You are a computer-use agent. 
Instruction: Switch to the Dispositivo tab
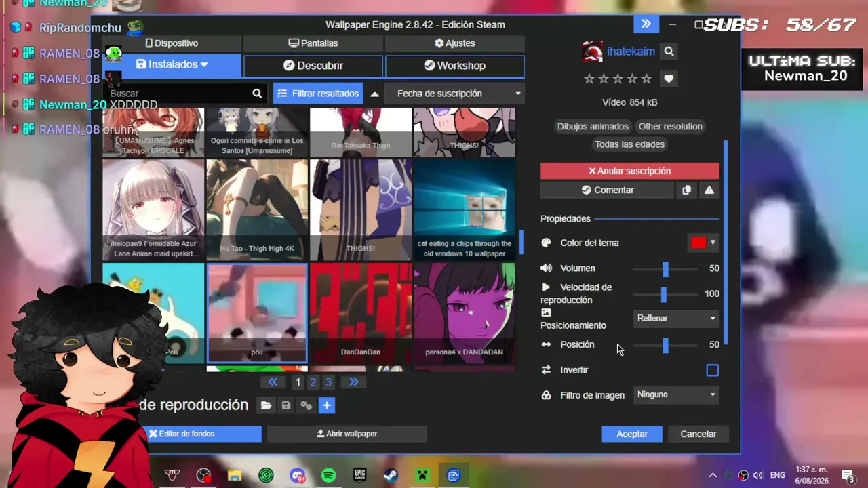pyautogui.click(x=172, y=43)
